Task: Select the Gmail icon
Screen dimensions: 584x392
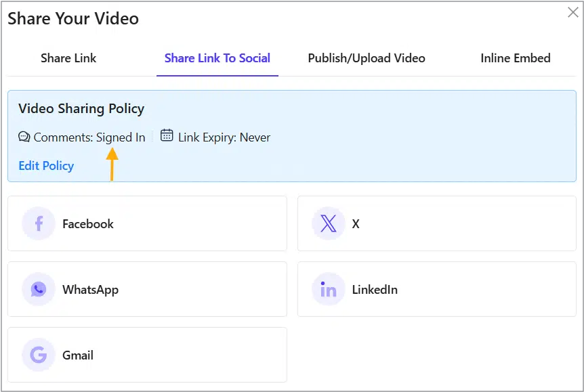Action: (x=38, y=355)
